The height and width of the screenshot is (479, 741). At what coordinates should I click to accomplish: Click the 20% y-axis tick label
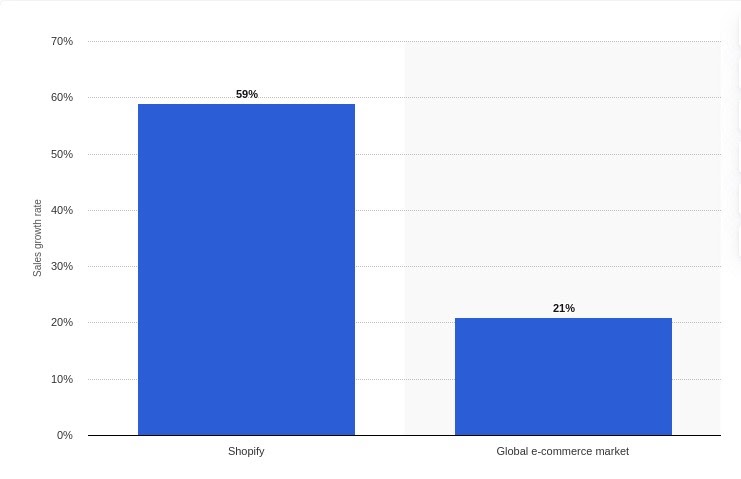[x=62, y=322]
